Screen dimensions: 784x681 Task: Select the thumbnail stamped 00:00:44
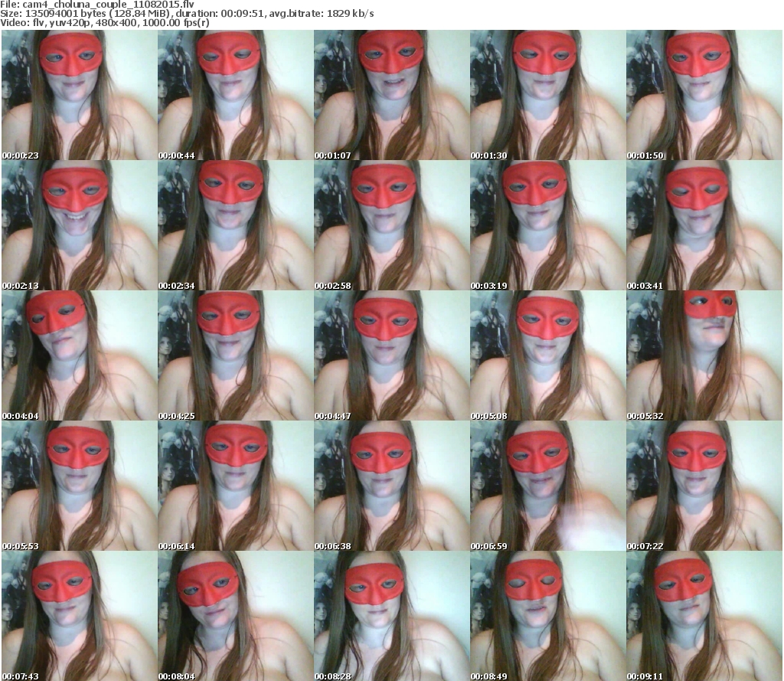click(236, 95)
